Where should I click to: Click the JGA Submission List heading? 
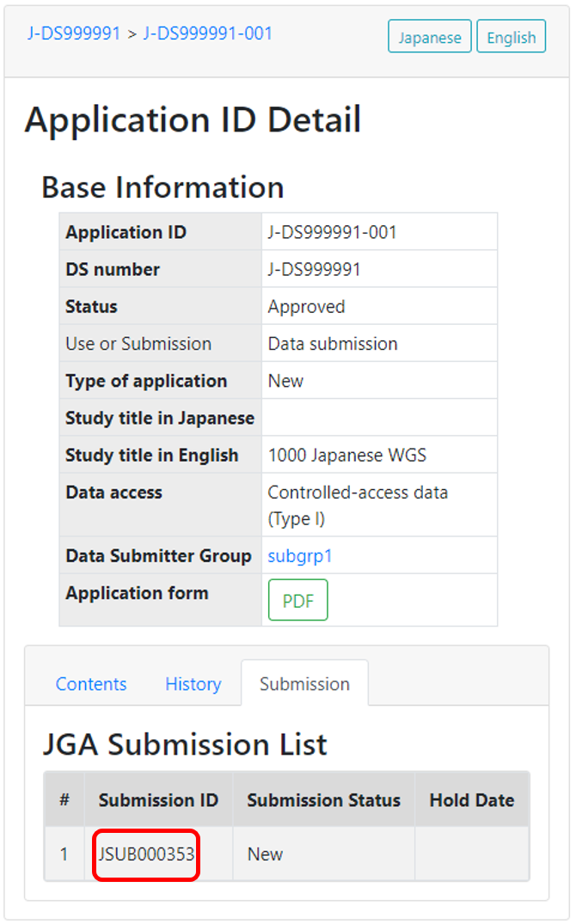click(185, 743)
